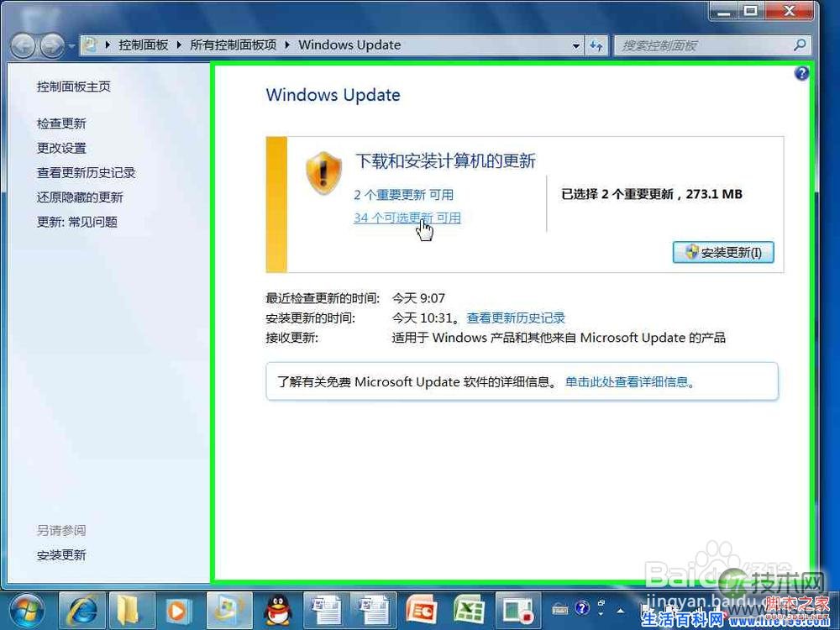Open 更改设置 in the sidebar
The width and height of the screenshot is (840, 630).
(61, 148)
